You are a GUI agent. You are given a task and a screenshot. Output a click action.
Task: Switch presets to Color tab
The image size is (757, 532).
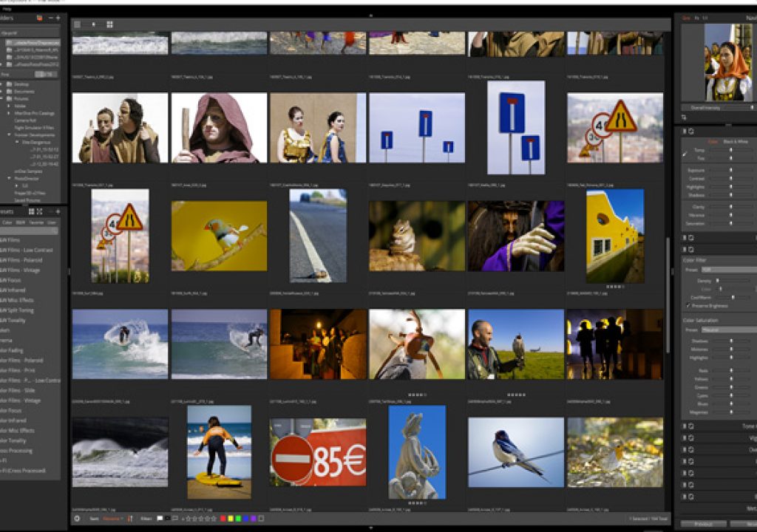(x=7, y=222)
